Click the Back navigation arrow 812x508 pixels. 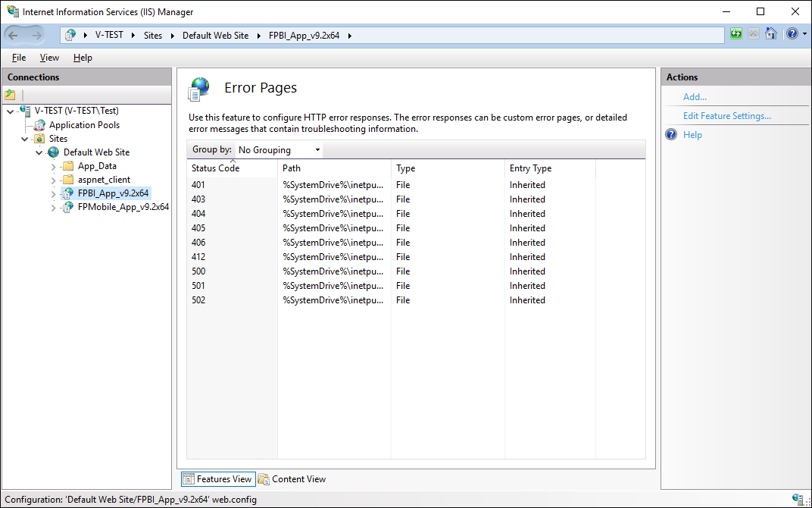pyautogui.click(x=14, y=35)
